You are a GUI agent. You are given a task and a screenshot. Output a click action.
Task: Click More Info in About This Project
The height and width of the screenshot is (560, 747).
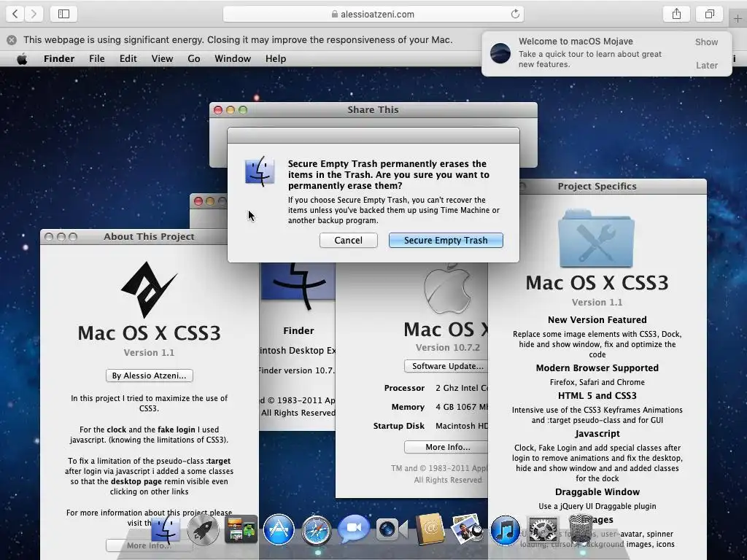149,545
